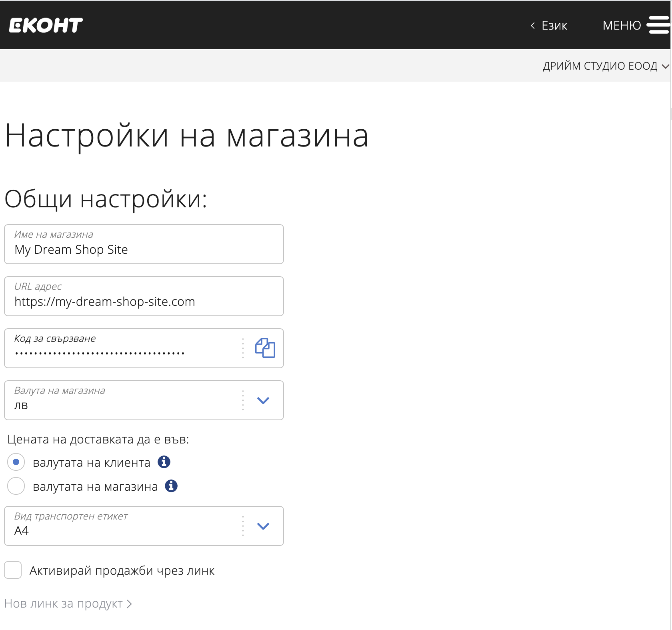Click the arrow after Нов линк за продукт
Image resolution: width=672 pixels, height=630 pixels.
(129, 604)
